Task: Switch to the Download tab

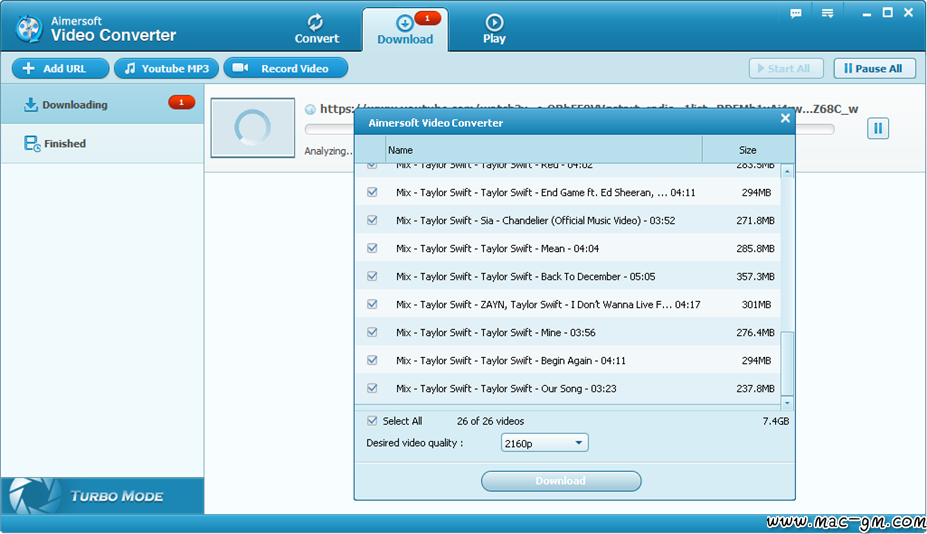Action: click(405, 30)
